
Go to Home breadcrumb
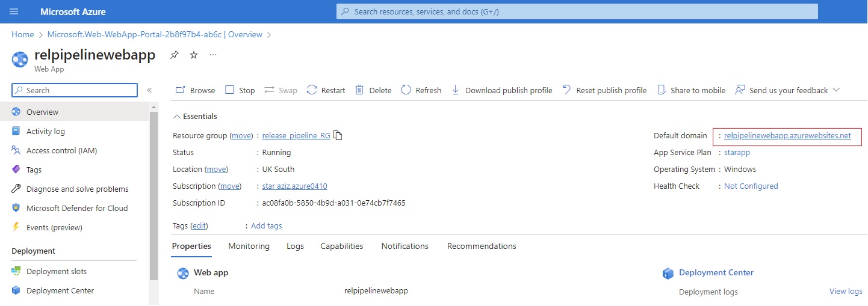coord(23,34)
